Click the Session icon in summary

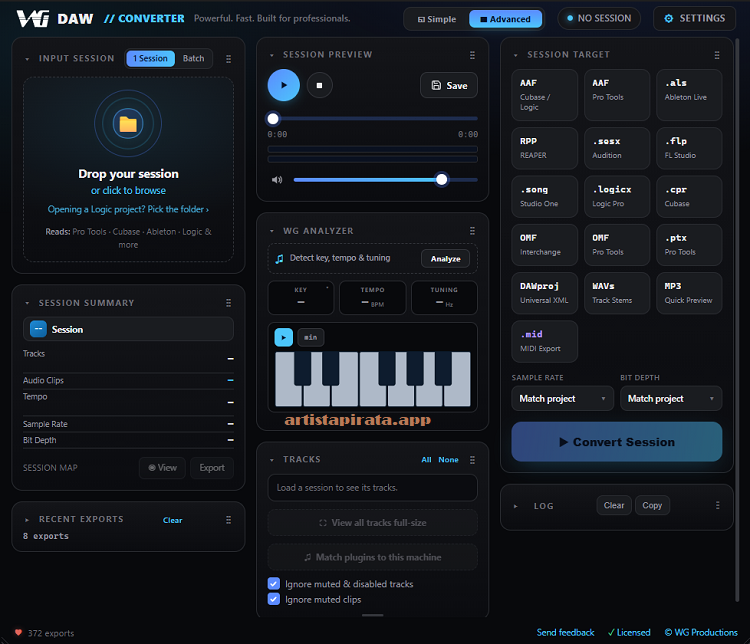[38, 329]
